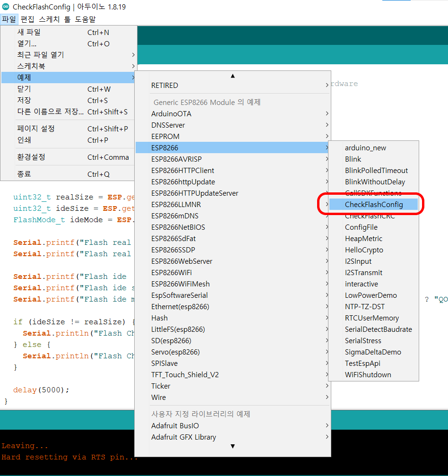This screenshot has height=476, width=448.
Task: Expand SD(esp8266) examples
Action: 233,341
